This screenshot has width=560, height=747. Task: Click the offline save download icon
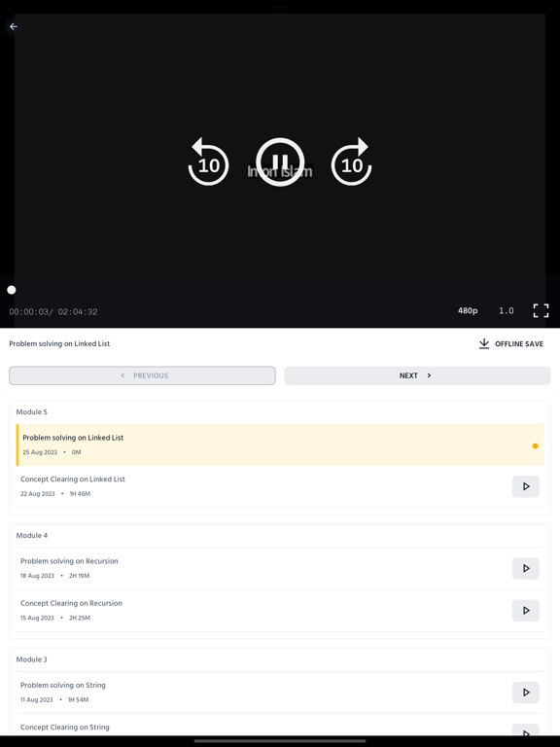tap(484, 343)
